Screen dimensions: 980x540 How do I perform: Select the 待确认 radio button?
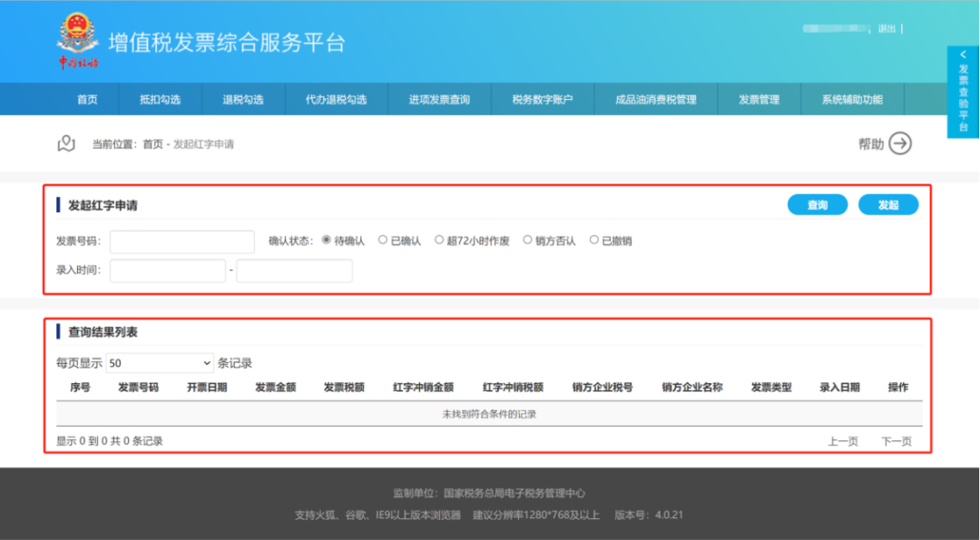(327, 241)
